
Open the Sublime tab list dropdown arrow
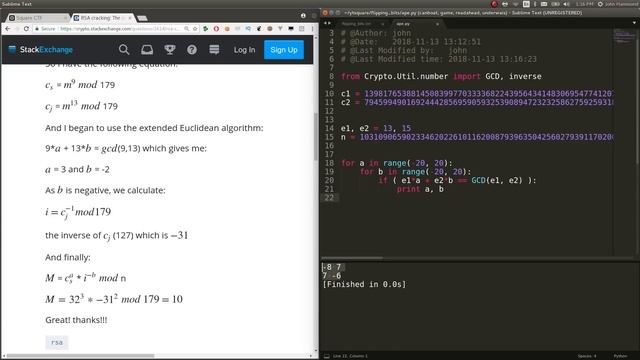click(634, 23)
